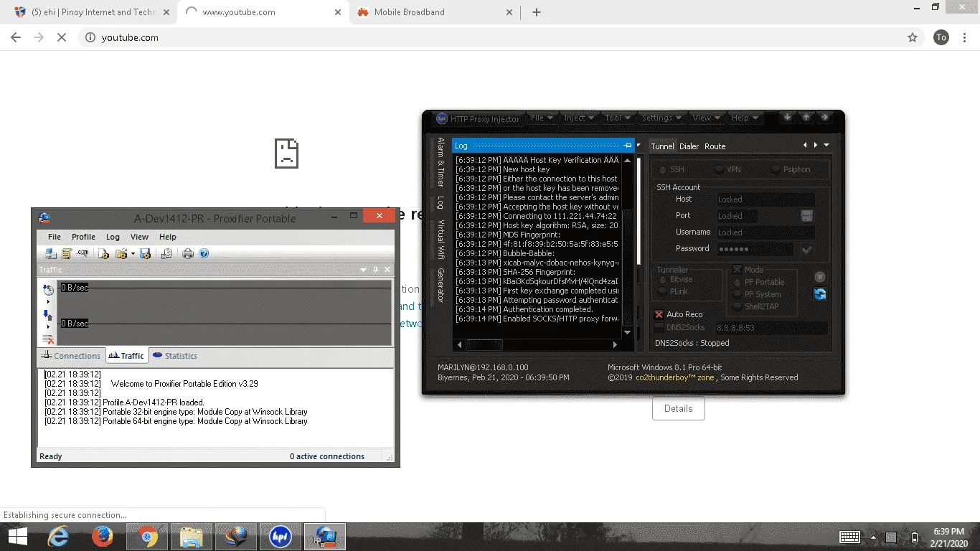
Task: Select Tunnel tab in HTTP Proxy Injector
Action: [662, 146]
